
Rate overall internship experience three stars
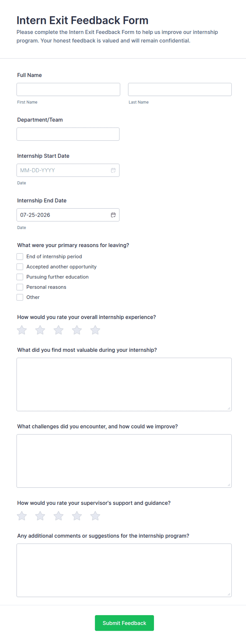click(58, 330)
